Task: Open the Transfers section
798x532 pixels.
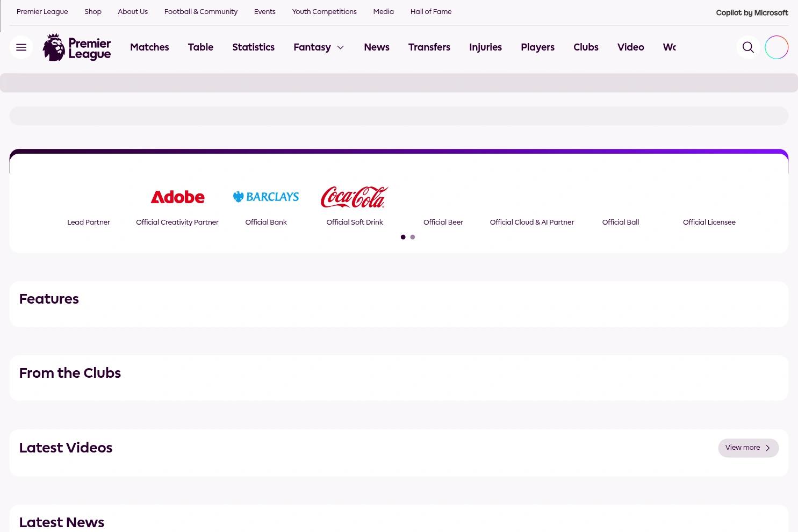Action: click(429, 47)
